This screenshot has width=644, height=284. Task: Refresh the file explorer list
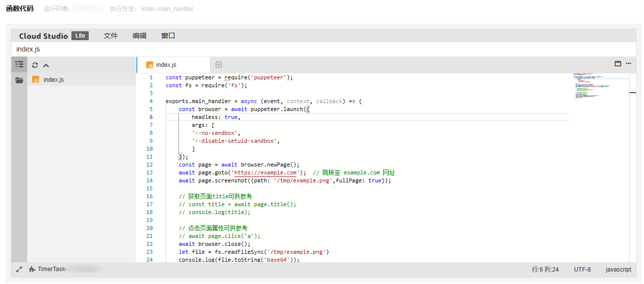pyautogui.click(x=35, y=65)
